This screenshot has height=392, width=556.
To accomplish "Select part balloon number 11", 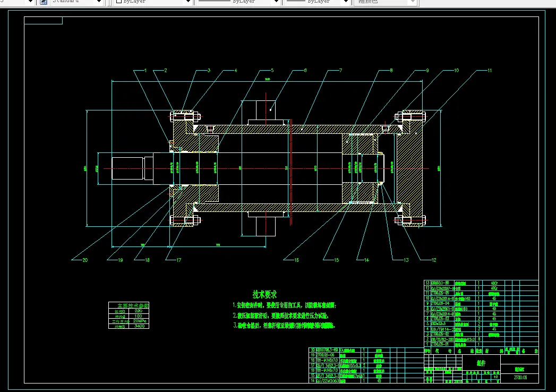I will 490,70.
